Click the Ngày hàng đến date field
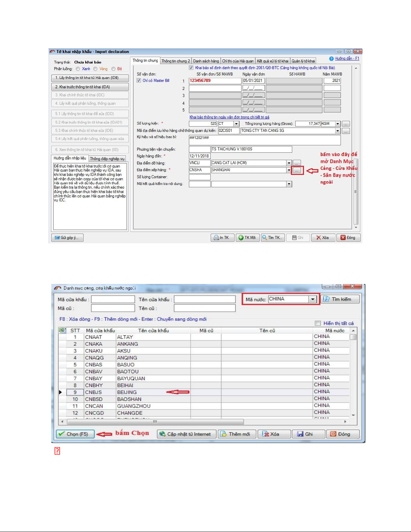Screen dimensions: 411x532 click(x=200, y=156)
